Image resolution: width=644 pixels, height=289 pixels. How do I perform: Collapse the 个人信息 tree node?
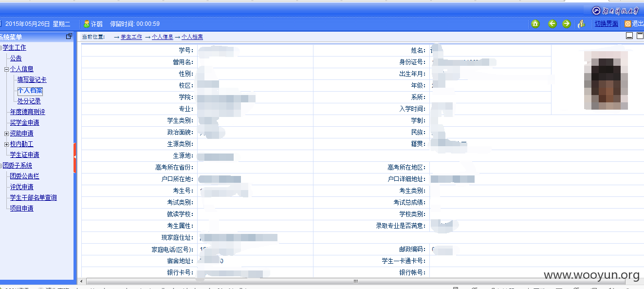coord(7,69)
